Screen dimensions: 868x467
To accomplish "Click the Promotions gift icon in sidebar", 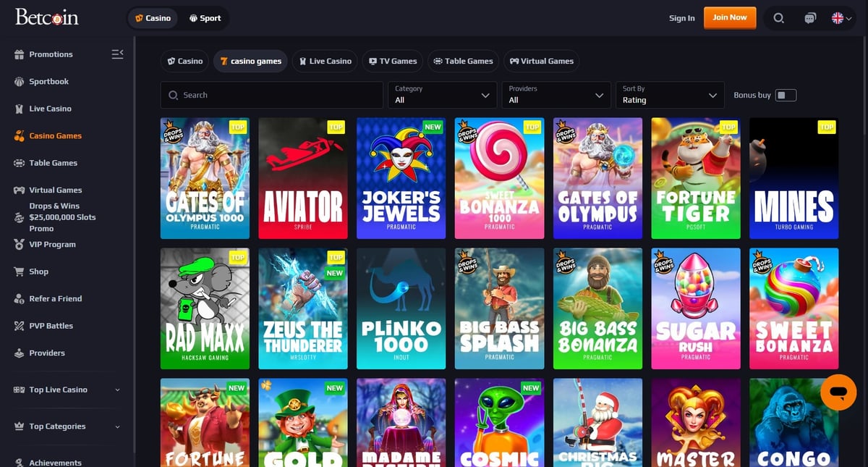I will pos(19,54).
